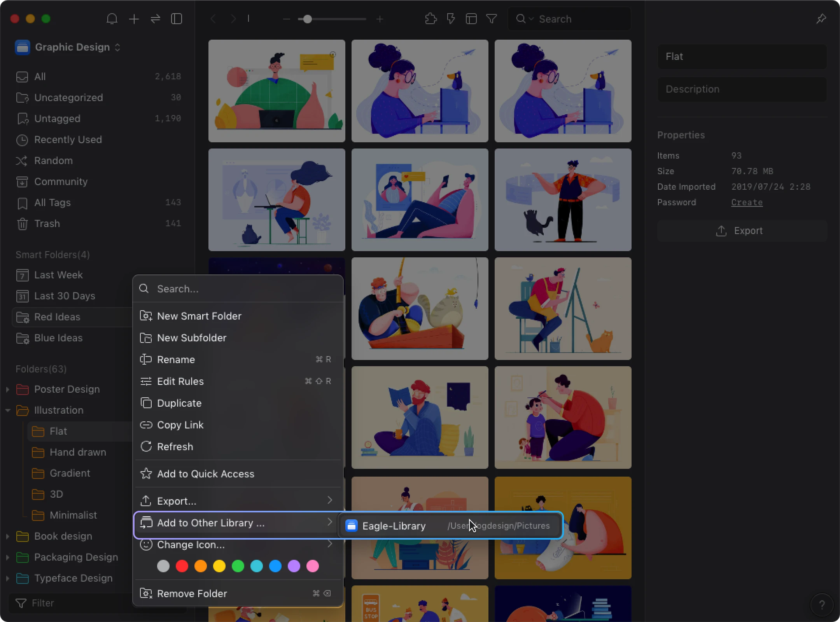Viewport: 840px width, 622px height.
Task: Pick the red color swatch
Action: click(182, 566)
